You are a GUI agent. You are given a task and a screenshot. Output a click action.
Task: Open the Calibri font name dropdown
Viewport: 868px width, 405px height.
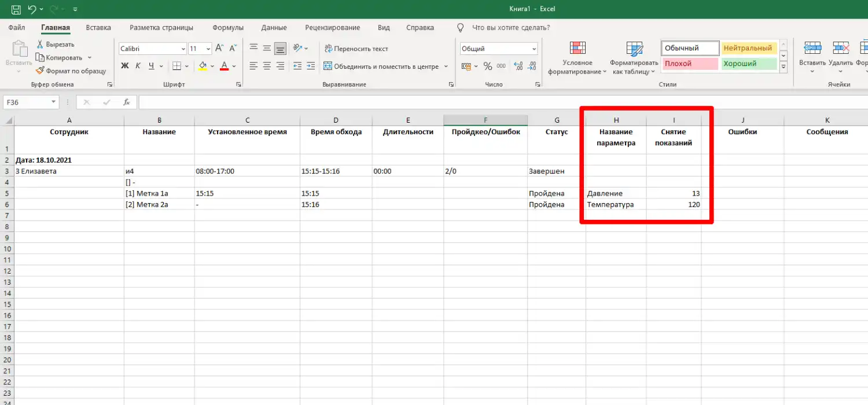(x=183, y=49)
